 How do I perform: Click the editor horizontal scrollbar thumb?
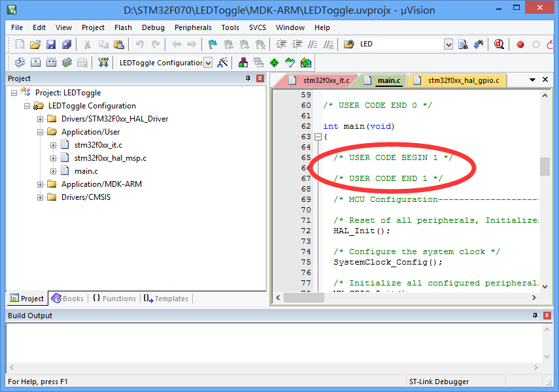304,297
